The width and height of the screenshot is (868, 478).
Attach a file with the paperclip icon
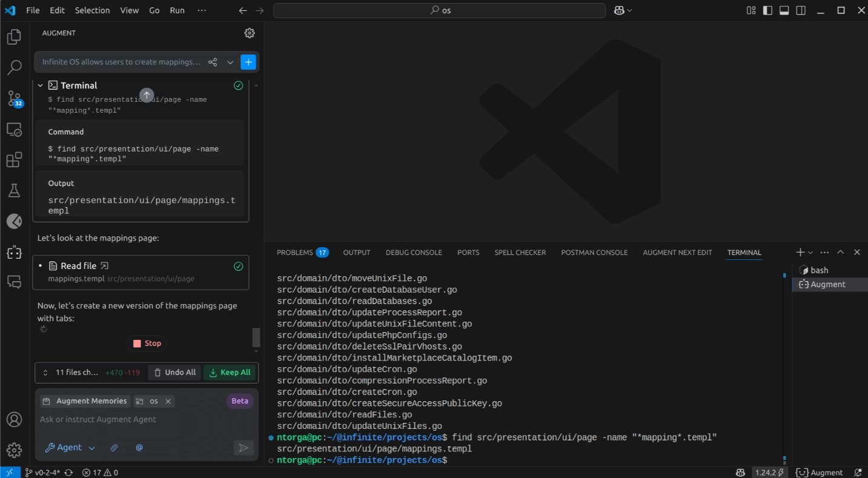point(114,448)
